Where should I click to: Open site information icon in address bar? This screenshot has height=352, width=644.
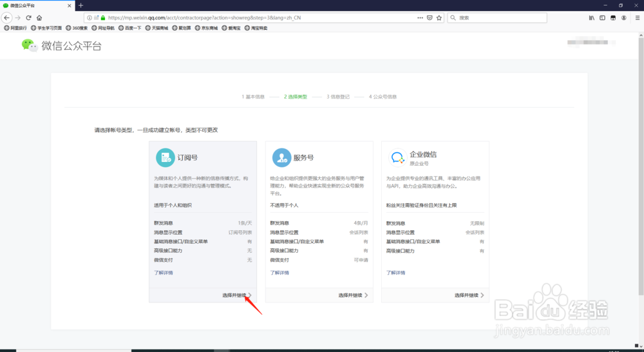pos(90,17)
